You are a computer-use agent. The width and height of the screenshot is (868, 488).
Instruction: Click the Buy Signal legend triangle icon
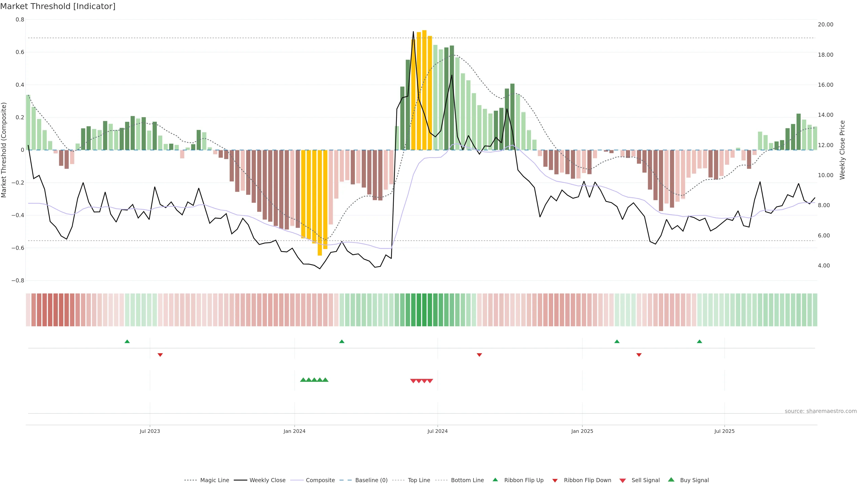coord(671,480)
